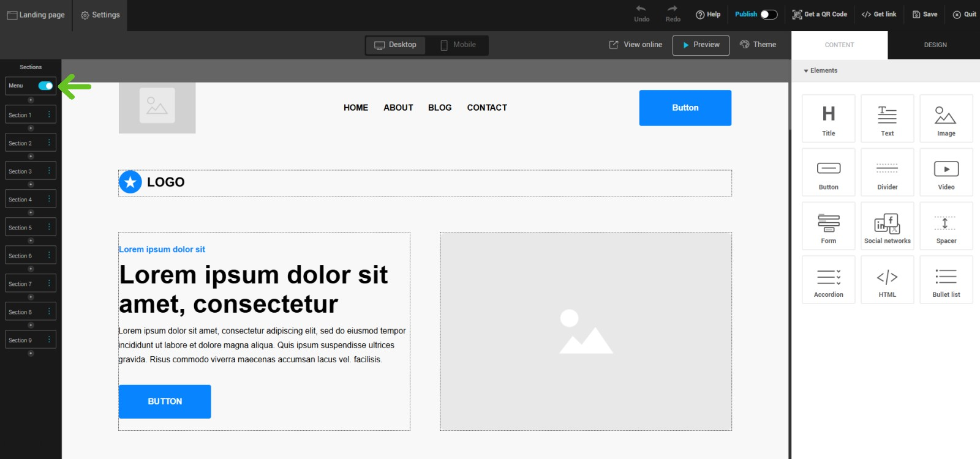
Task: Toggle the Menu section switch off
Action: click(45, 86)
